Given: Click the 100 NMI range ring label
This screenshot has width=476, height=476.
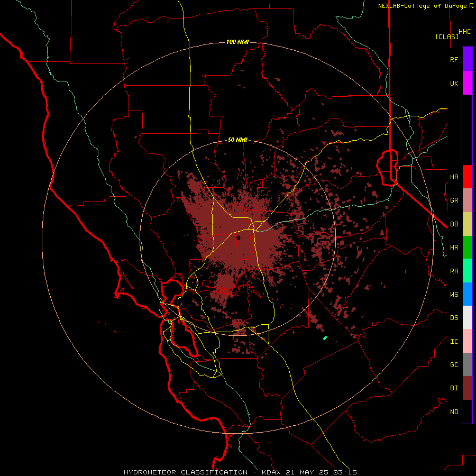Looking at the screenshot, I should (237, 42).
